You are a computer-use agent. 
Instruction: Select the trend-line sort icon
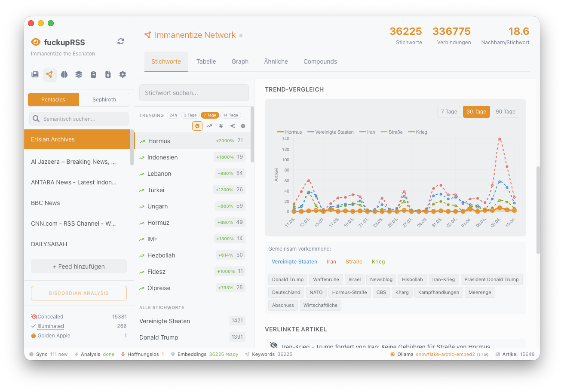pos(209,126)
